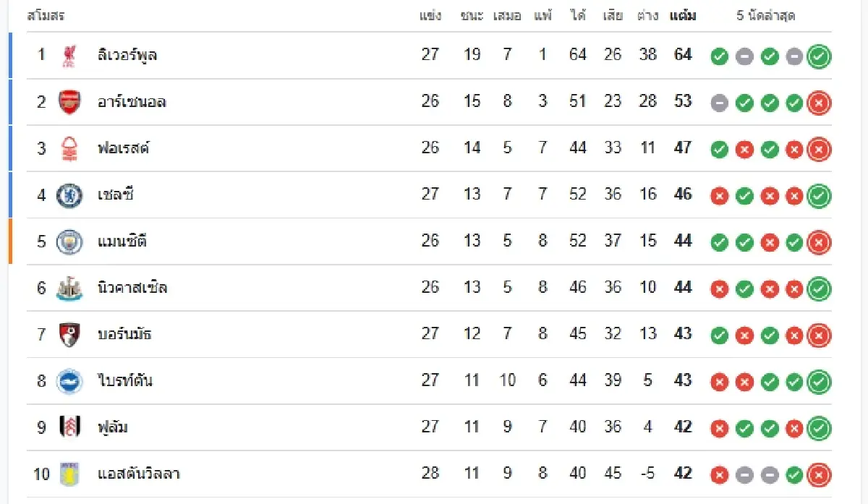The width and height of the screenshot is (868, 504).
Task: Open the แมนซิตี้ team link
Action: tap(122, 241)
